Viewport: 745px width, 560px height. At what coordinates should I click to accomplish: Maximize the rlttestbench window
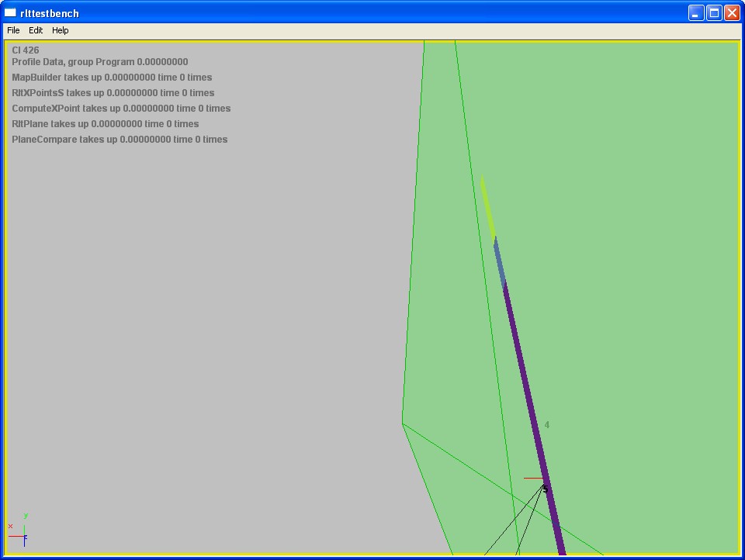coord(713,12)
